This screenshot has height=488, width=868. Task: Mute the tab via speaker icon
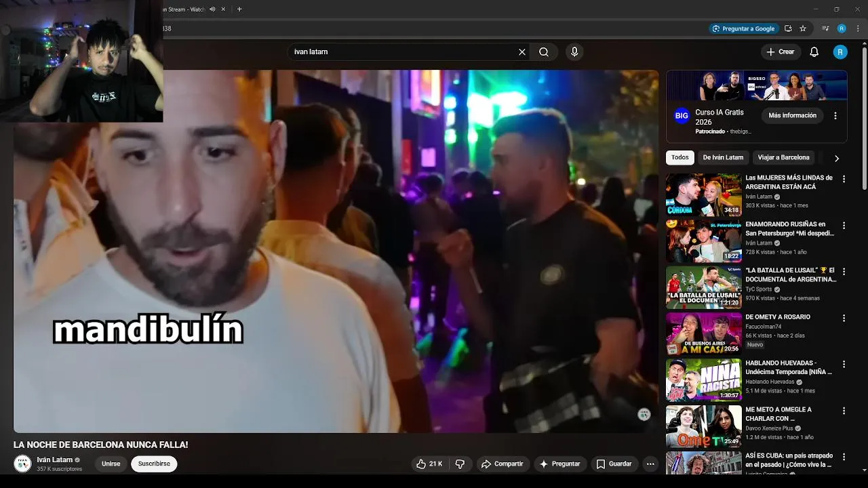pyautogui.click(x=212, y=9)
